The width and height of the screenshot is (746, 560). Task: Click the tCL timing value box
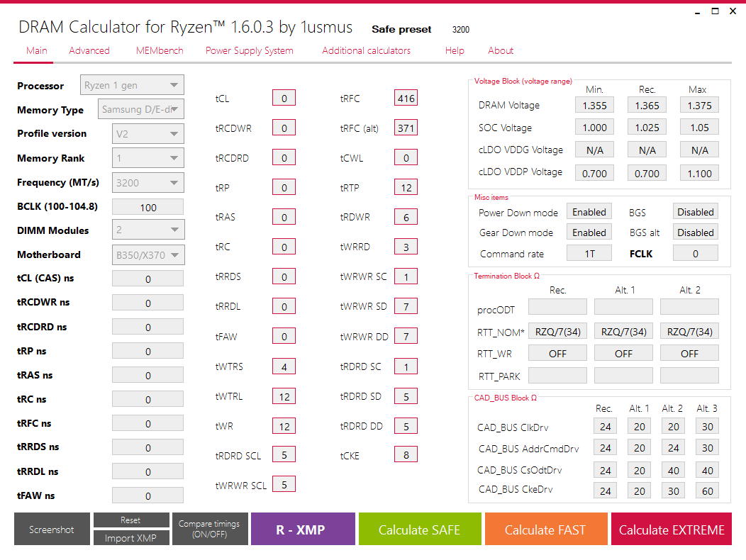tap(284, 98)
